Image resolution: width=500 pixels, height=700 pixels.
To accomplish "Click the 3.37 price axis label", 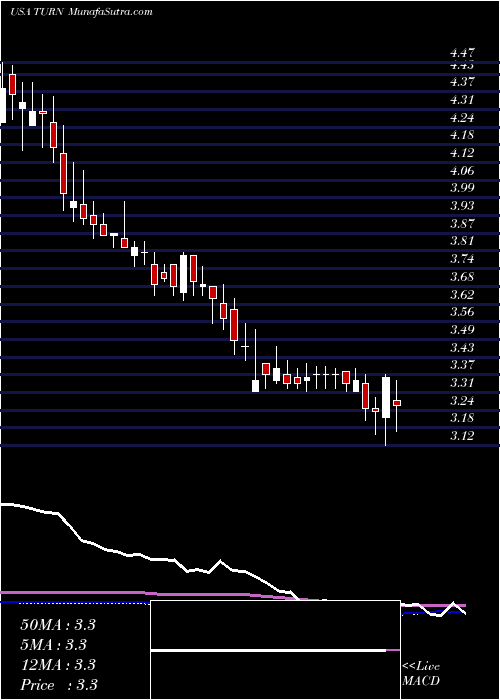I will click(x=462, y=365).
